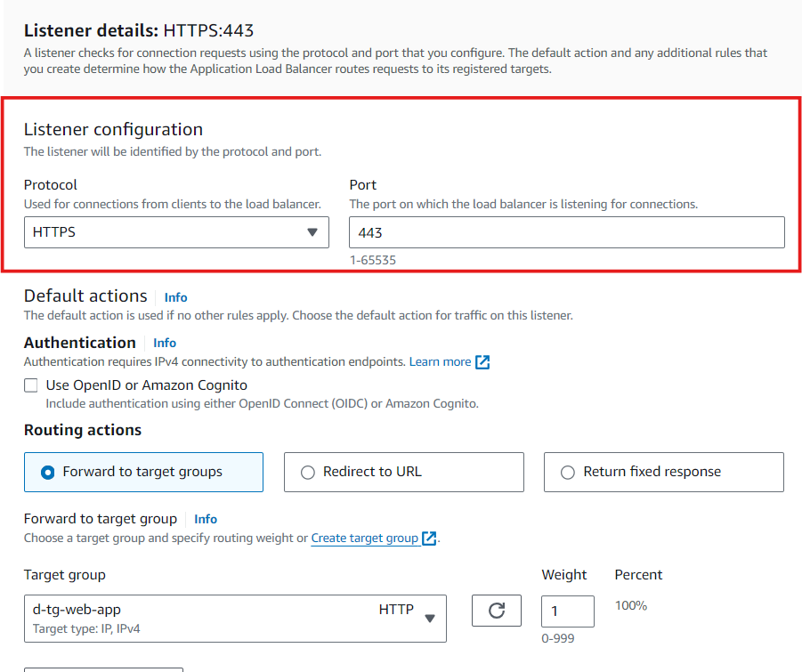Screen dimensions: 802x672
Task: Click the Weight input field
Action: pos(567,611)
